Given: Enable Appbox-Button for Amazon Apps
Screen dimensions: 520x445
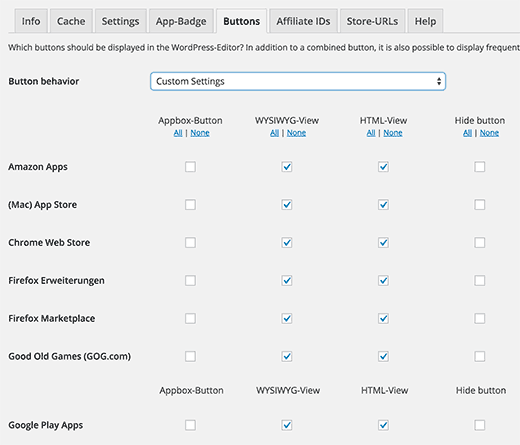Looking at the screenshot, I should coord(190,167).
